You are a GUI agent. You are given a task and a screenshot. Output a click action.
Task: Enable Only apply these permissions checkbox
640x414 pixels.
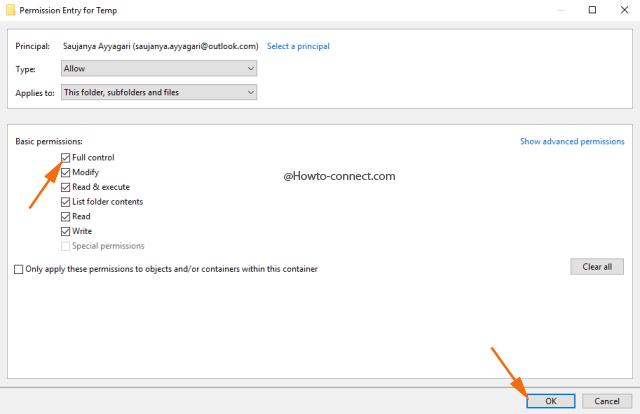tap(19, 269)
